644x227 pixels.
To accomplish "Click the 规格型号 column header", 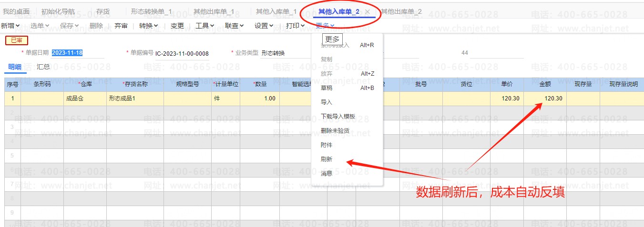I will pos(187,84).
